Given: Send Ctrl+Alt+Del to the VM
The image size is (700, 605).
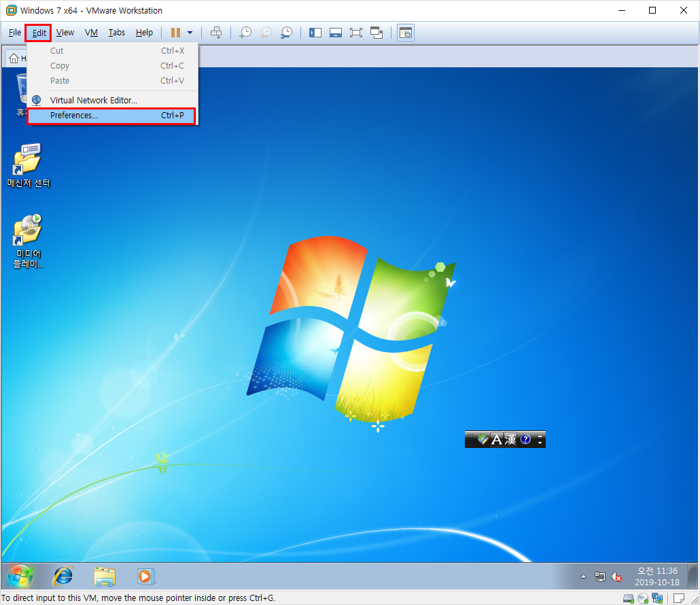Looking at the screenshot, I should (216, 33).
